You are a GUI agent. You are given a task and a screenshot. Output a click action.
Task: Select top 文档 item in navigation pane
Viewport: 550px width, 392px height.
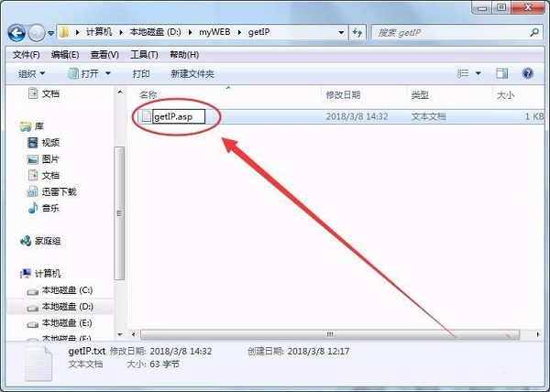click(x=50, y=93)
